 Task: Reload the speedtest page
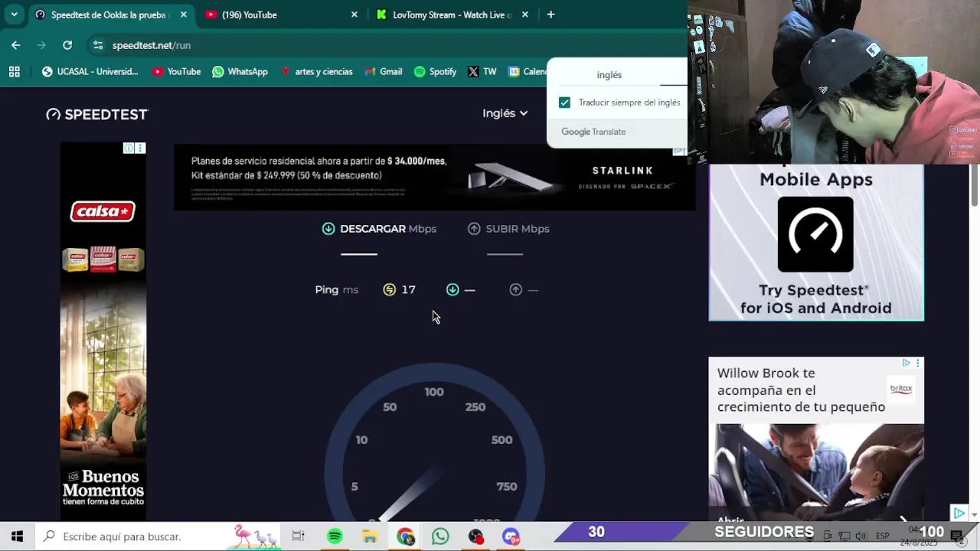click(x=67, y=45)
